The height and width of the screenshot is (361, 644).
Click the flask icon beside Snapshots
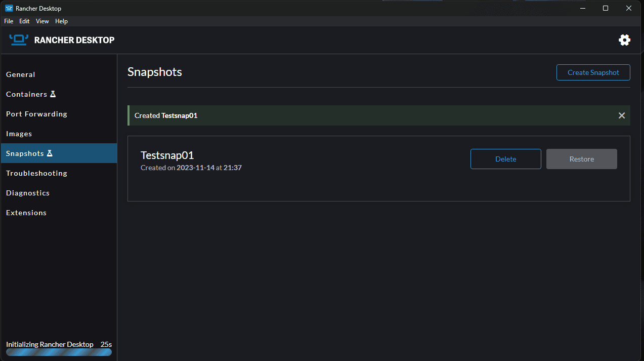click(x=50, y=153)
